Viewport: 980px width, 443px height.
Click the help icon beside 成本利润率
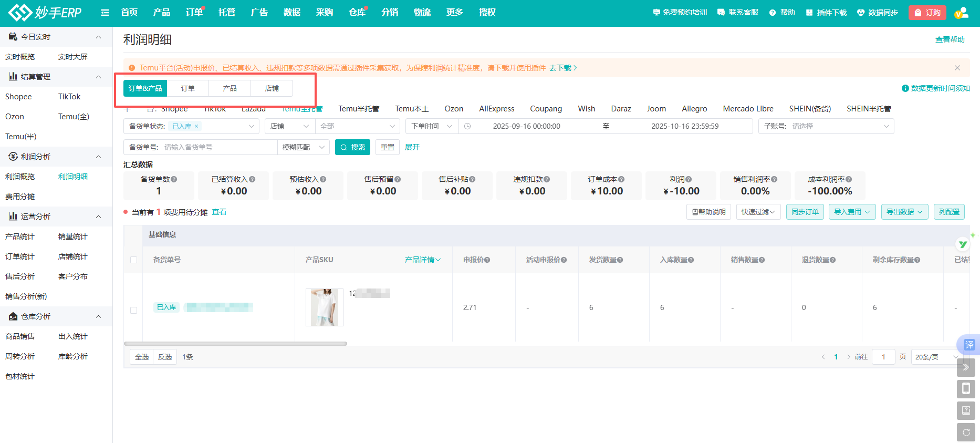[x=849, y=179]
